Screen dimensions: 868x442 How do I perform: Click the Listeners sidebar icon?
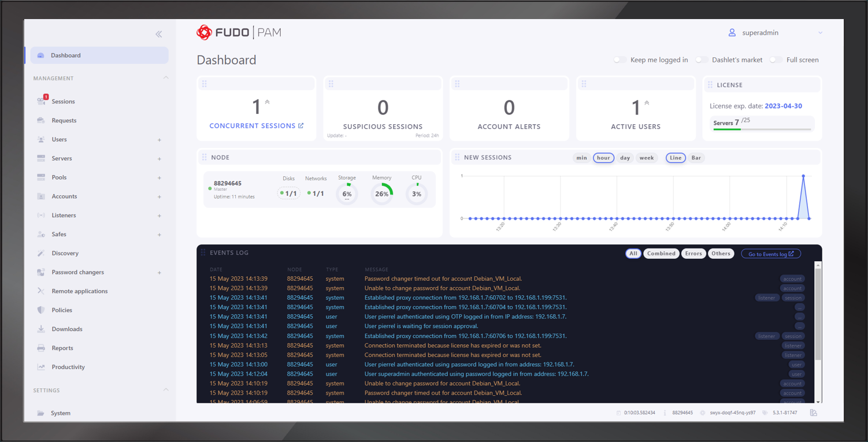point(41,215)
